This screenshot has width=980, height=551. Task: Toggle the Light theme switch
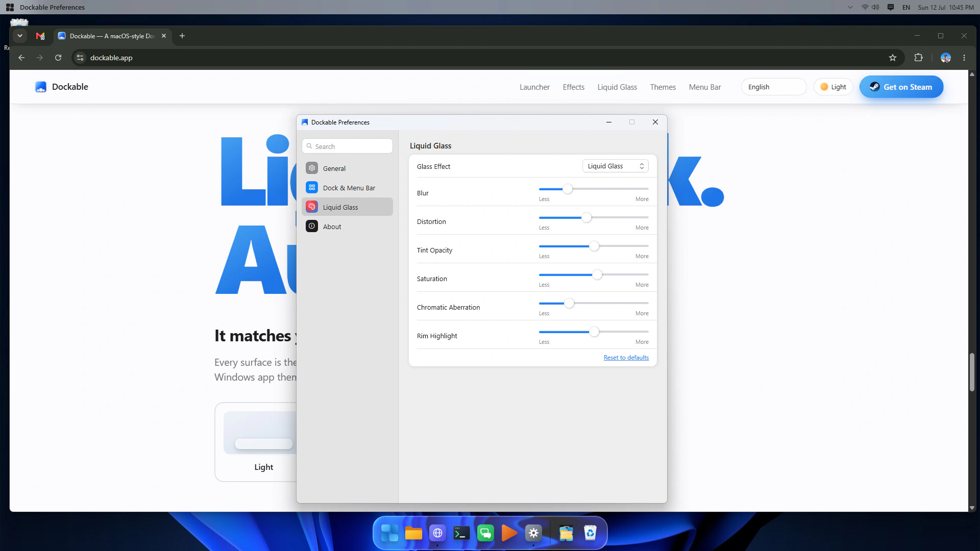click(x=833, y=87)
